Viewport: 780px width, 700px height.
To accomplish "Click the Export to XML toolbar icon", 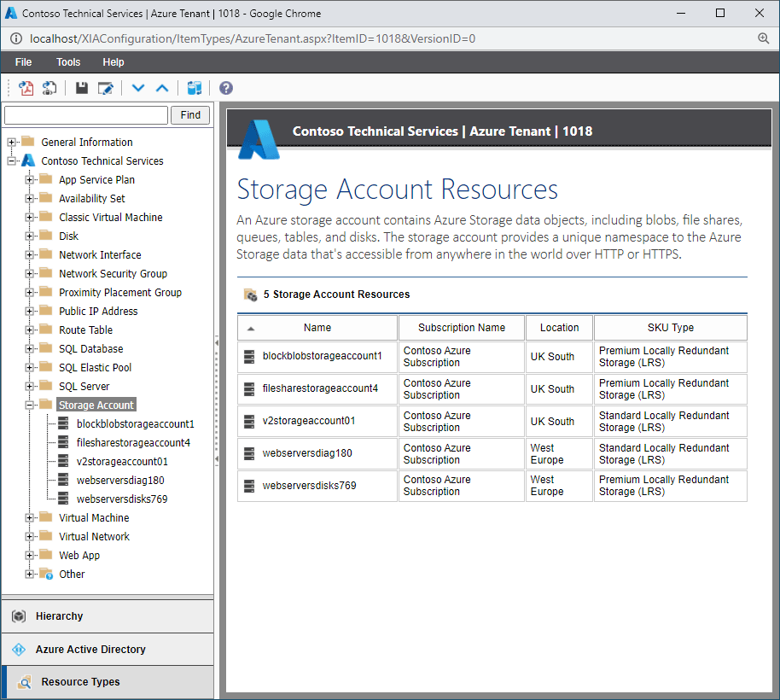I will [49, 88].
